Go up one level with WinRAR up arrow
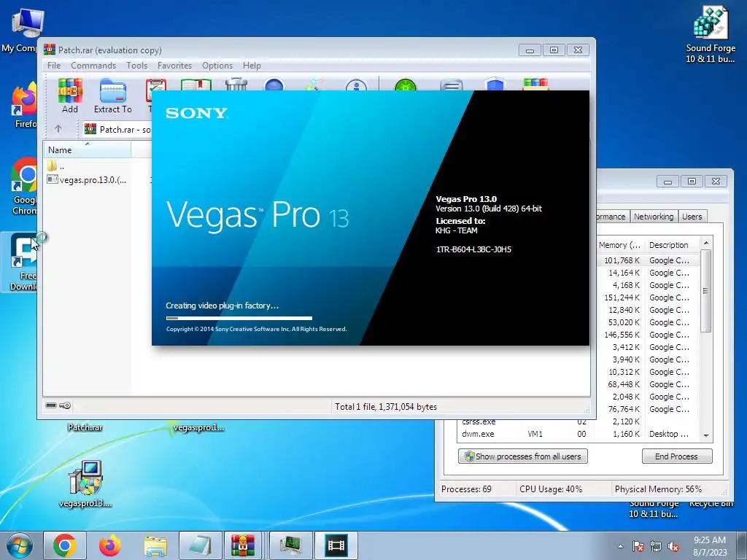The height and width of the screenshot is (560, 747). point(58,128)
